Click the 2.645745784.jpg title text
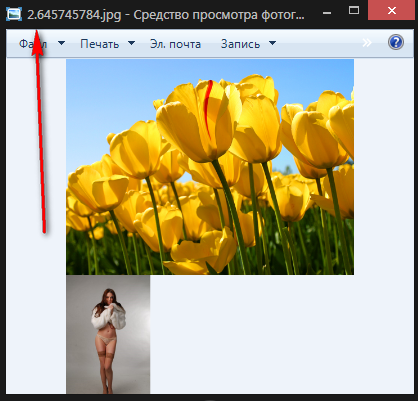 pyautogui.click(x=74, y=15)
